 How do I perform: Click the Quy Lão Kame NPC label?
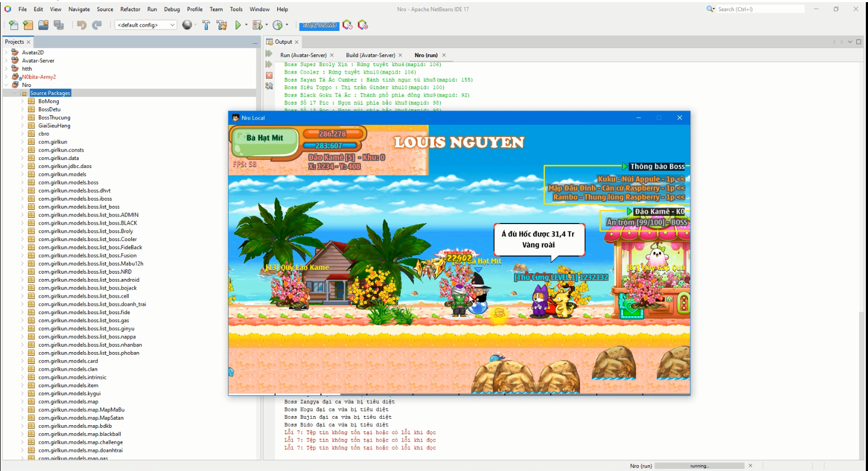point(298,267)
